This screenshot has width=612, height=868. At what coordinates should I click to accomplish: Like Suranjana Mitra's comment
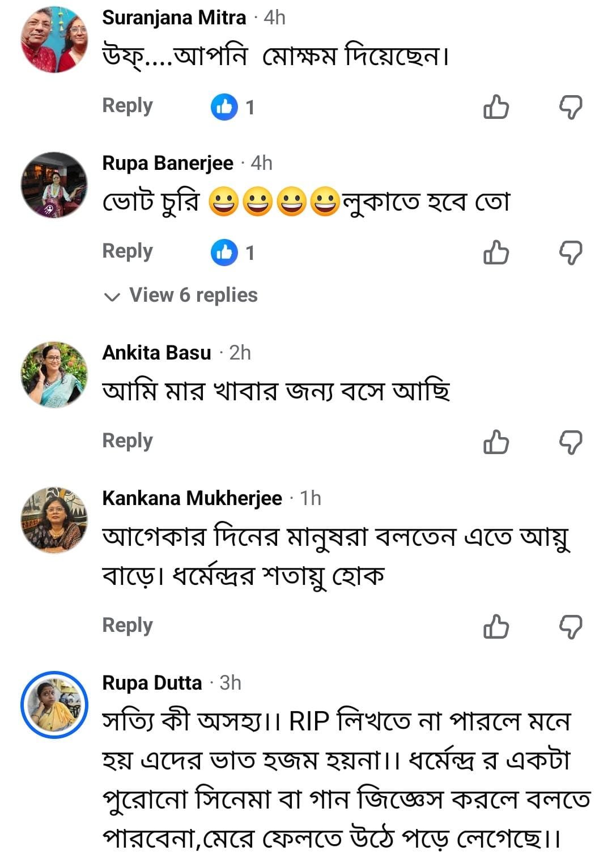[x=496, y=106]
